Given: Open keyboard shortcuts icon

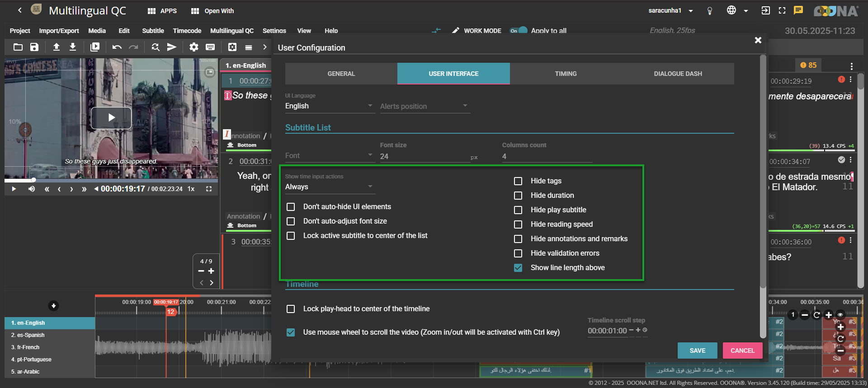Looking at the screenshot, I should [x=210, y=47].
